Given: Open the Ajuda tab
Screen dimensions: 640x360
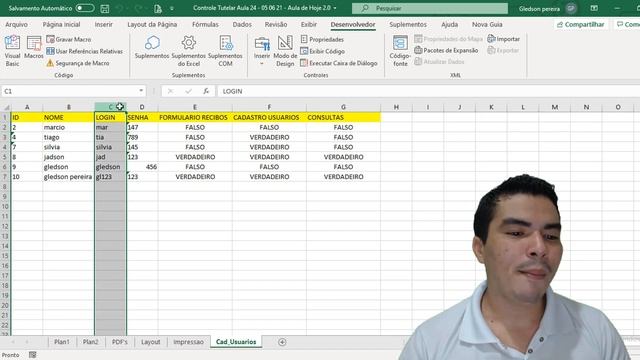Looking at the screenshot, I should tap(449, 24).
